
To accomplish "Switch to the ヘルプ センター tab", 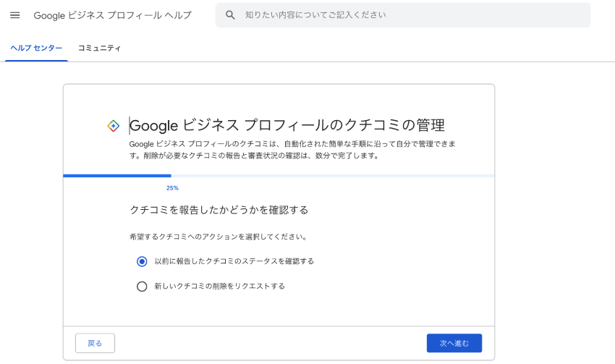I will tap(36, 48).
